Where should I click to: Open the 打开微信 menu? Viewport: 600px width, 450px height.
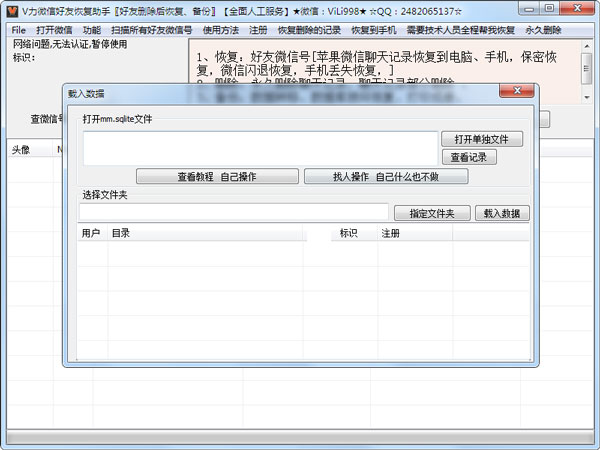[54, 30]
